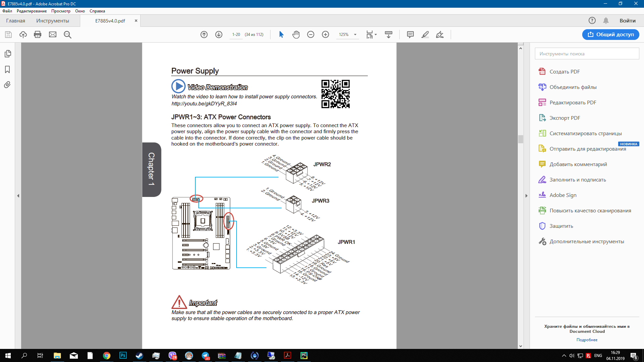The image size is (644, 362).
Task: Click the Общий доступ share button
Action: click(610, 35)
